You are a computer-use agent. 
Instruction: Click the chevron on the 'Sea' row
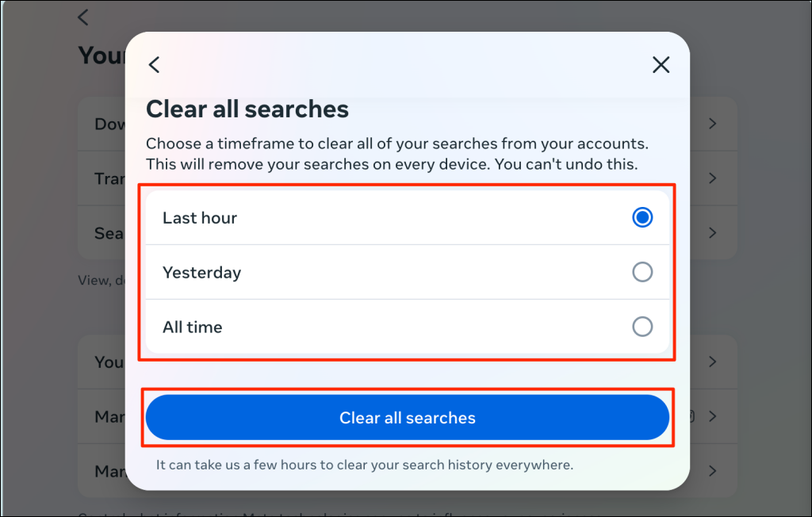tap(712, 233)
